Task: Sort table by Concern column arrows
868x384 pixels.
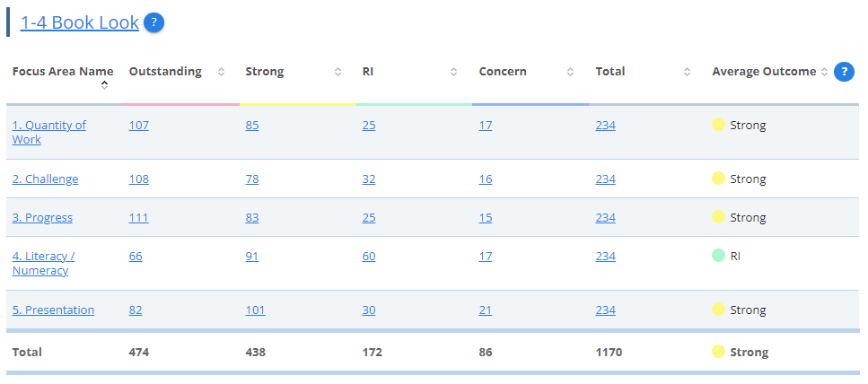Action: [571, 72]
